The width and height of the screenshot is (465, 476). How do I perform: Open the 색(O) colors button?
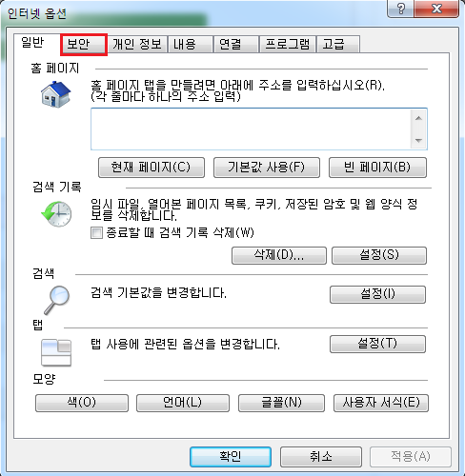pyautogui.click(x=82, y=403)
